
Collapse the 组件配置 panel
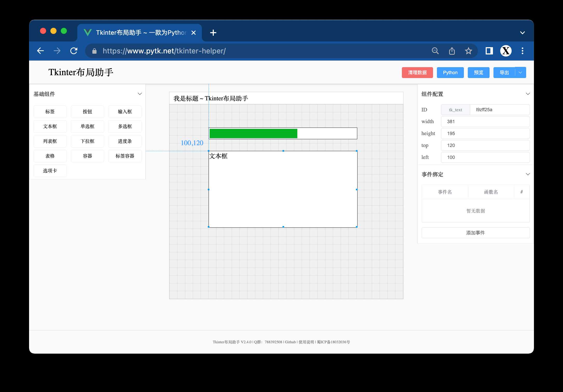[x=528, y=94]
